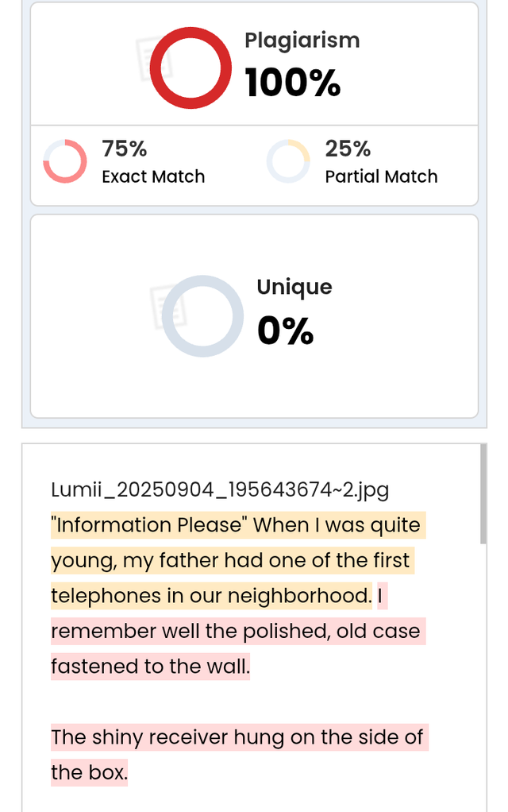Click the yellow "telephones in our neighborhood" text

pos(211,596)
